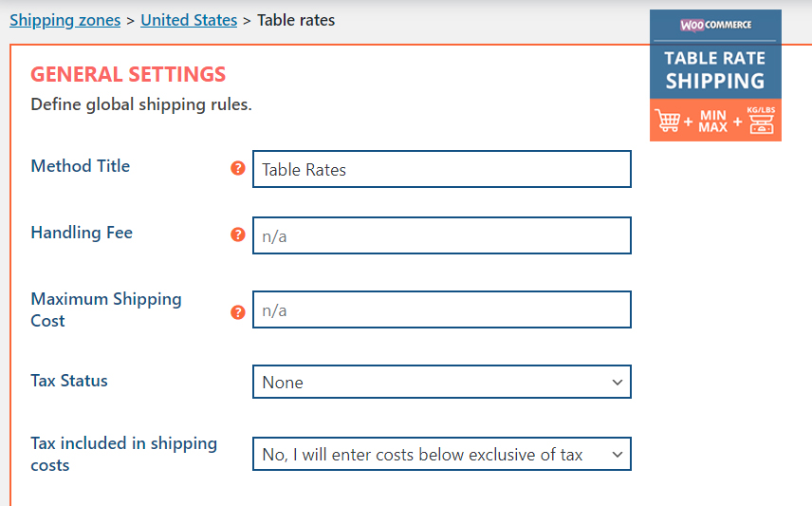Focus the Handling Fee input field
812x506 pixels.
tap(442, 235)
